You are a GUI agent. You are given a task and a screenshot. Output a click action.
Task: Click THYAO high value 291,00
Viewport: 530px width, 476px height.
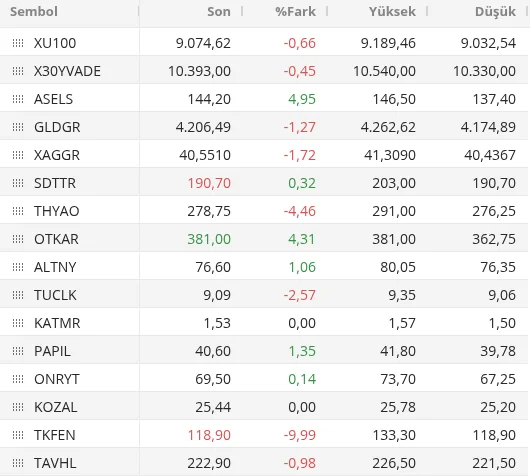394,211
